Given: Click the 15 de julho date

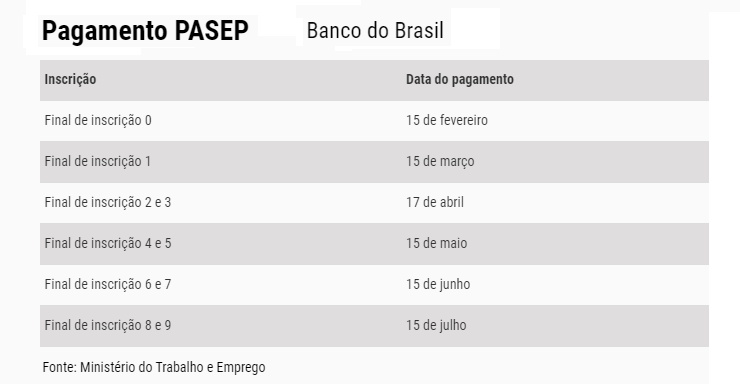Looking at the screenshot, I should 436,326.
